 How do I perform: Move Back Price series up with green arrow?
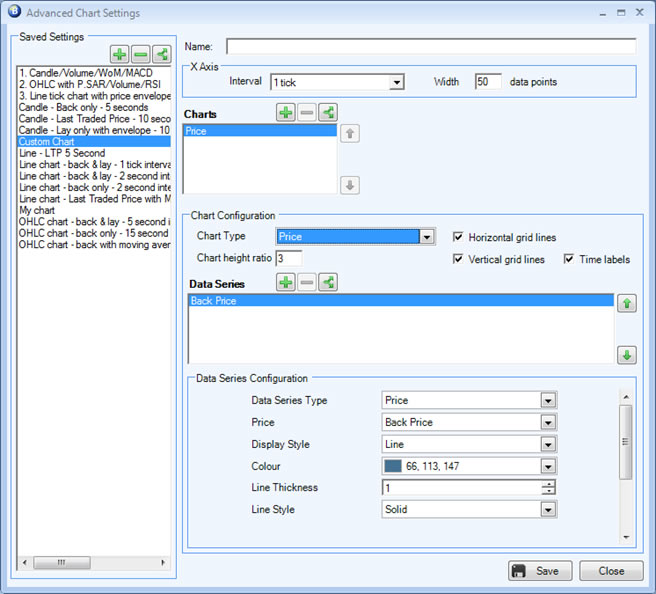click(626, 304)
